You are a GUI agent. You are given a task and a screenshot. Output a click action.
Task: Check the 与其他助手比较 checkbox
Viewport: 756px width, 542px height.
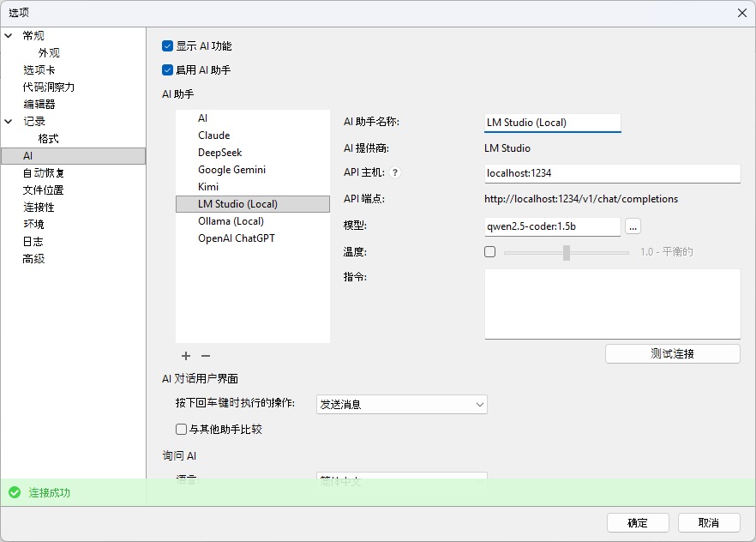click(182, 429)
